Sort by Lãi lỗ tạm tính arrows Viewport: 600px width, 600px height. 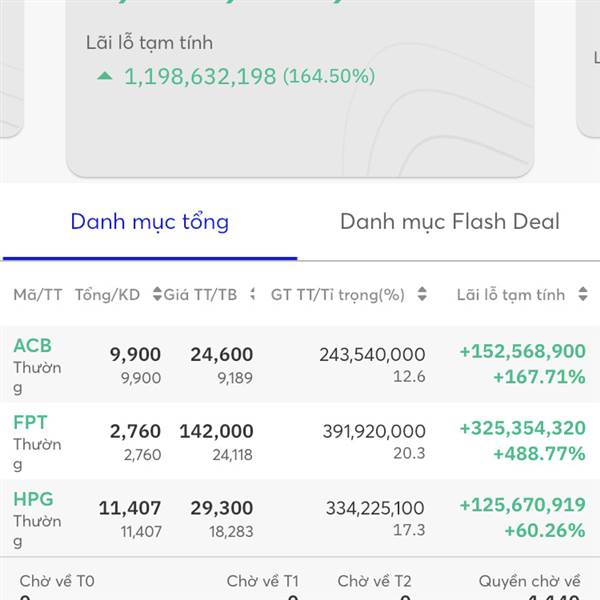(x=583, y=294)
